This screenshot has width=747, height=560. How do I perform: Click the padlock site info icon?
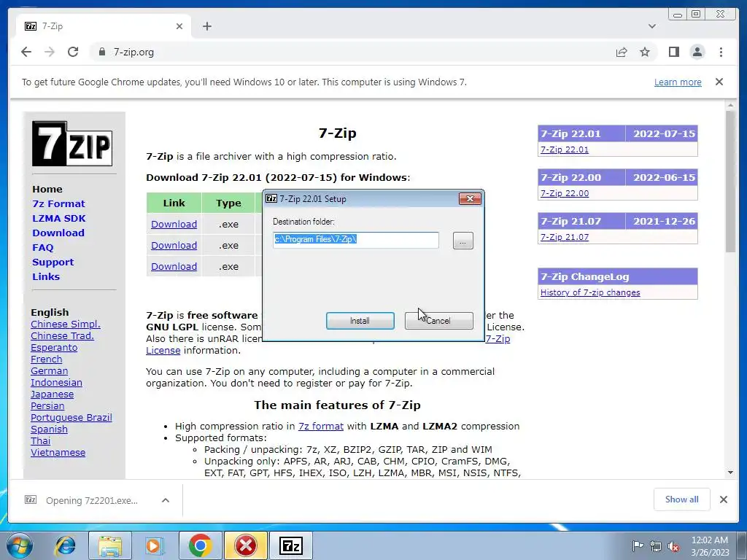[x=101, y=52]
